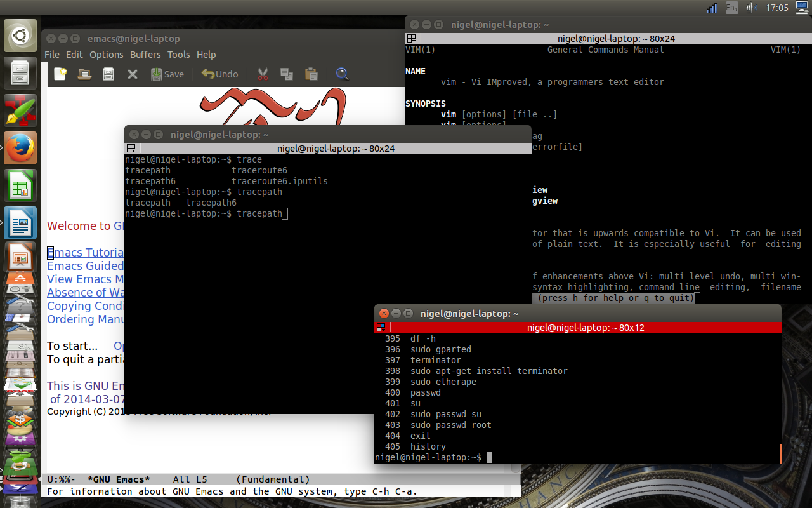Click the magnifier search icon in Emacs

coord(343,74)
